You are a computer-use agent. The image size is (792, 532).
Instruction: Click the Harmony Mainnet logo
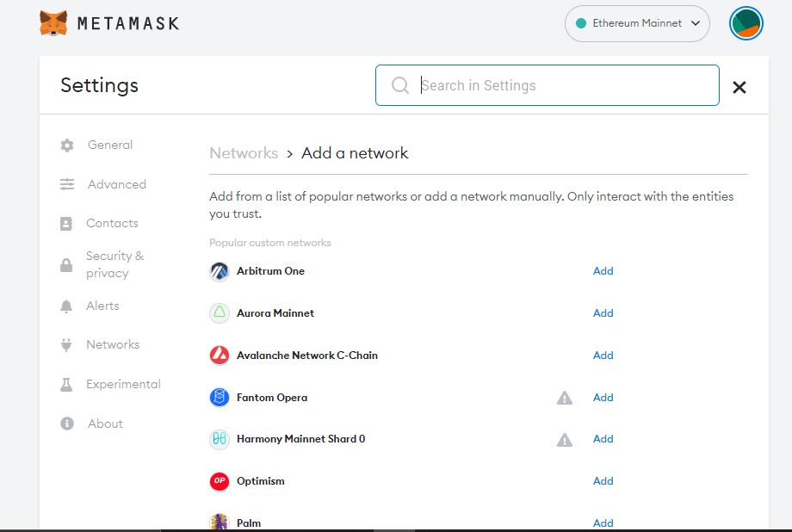pos(220,439)
